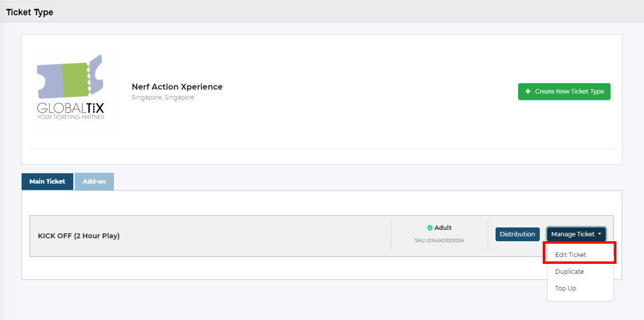This screenshot has width=644, height=320.
Task: Click the KICK OFF (2 Hour Play) title
Action: click(79, 236)
